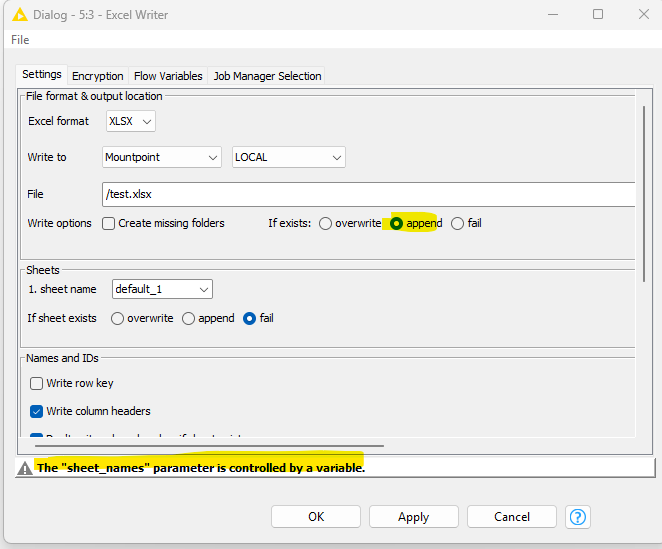Click the Apply button
This screenshot has height=549, width=662.
(413, 517)
